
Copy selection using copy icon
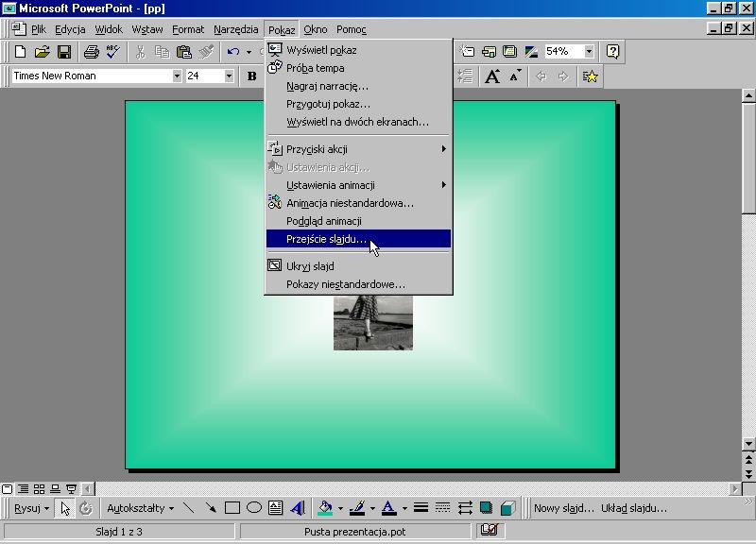[x=162, y=52]
